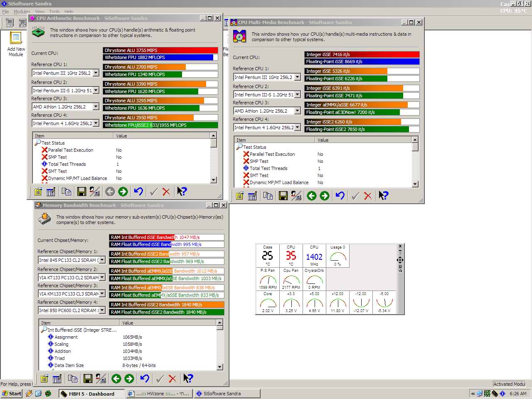Copy results in CPU Multi-Media Benchmark window
Screen dimensions: 532x399
268,196
